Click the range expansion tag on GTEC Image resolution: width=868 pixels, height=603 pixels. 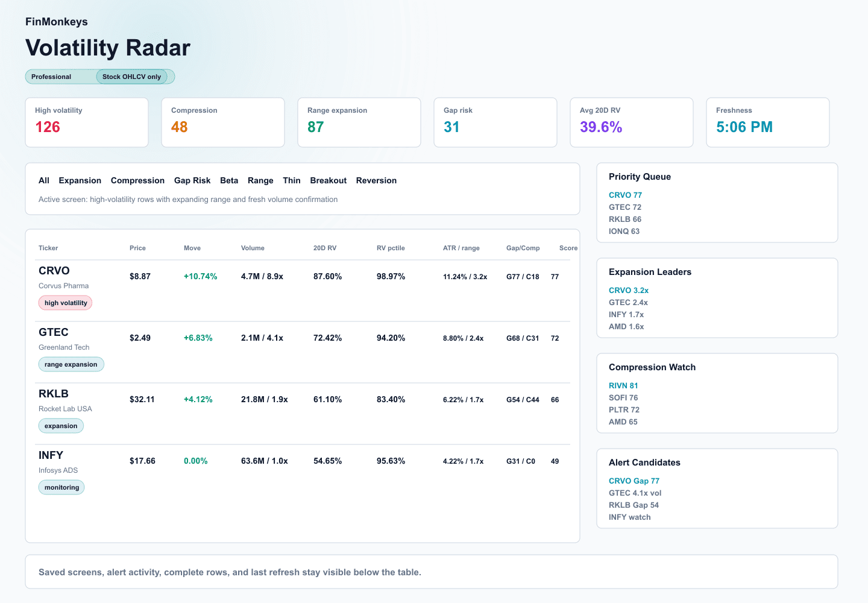(71, 364)
